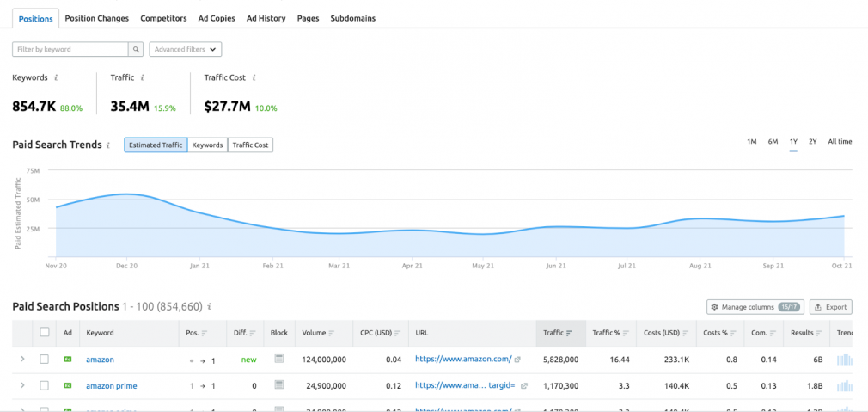This screenshot has width=868, height=412.
Task: Click the Manage columns button
Action: click(755, 307)
